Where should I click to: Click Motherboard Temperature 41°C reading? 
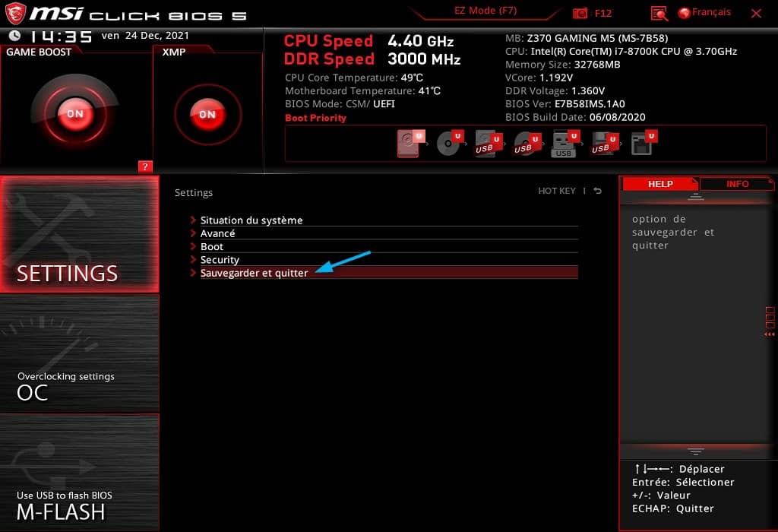pyautogui.click(x=362, y=90)
